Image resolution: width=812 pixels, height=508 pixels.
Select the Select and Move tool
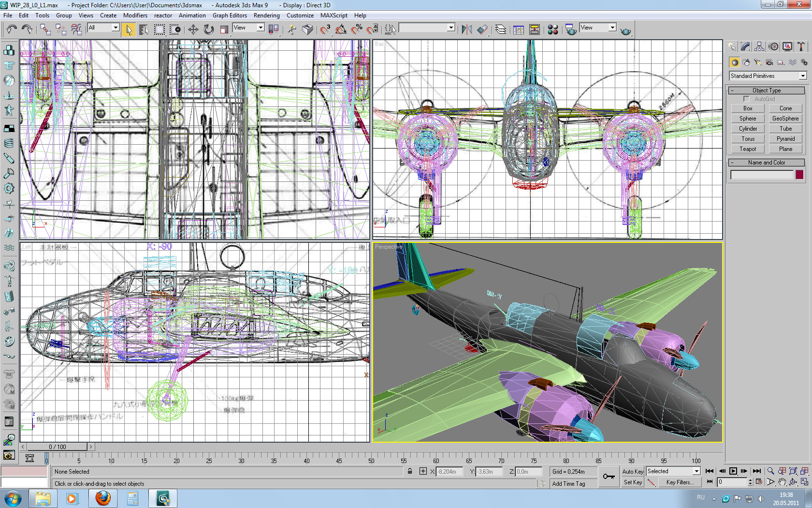tap(193, 30)
